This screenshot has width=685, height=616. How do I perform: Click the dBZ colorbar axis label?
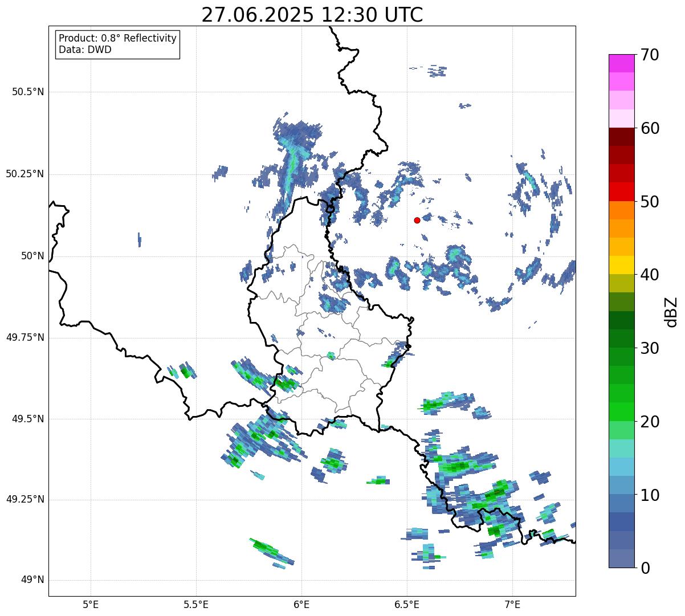pyautogui.click(x=671, y=311)
